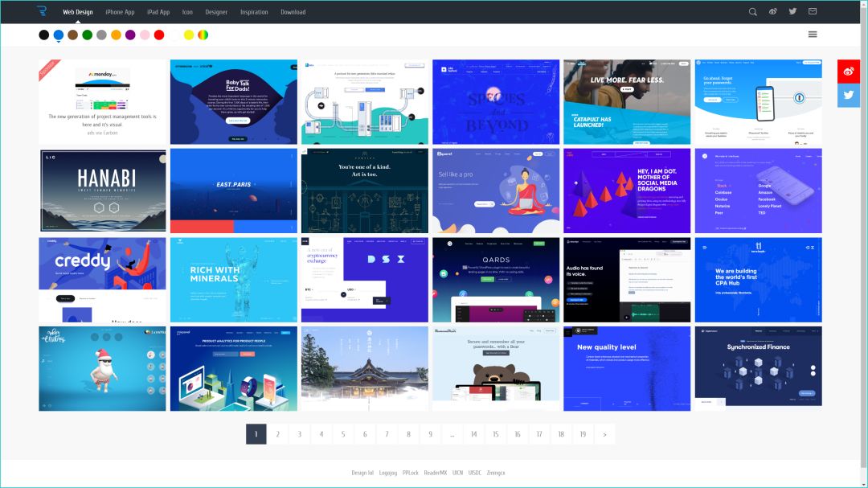Open the Logojoy footer link
The image size is (868, 488).
click(x=388, y=473)
